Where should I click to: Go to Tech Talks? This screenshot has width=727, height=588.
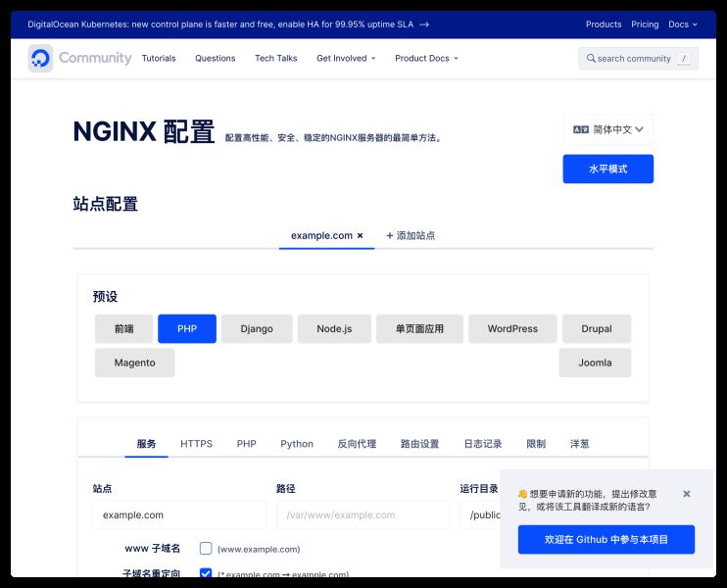click(x=276, y=59)
